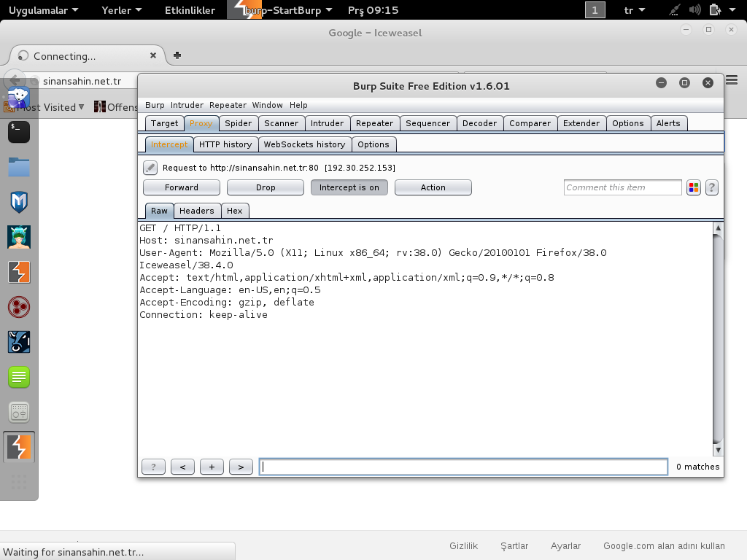
Task: Open the WebSockets history sub-tab
Action: pyautogui.click(x=304, y=144)
